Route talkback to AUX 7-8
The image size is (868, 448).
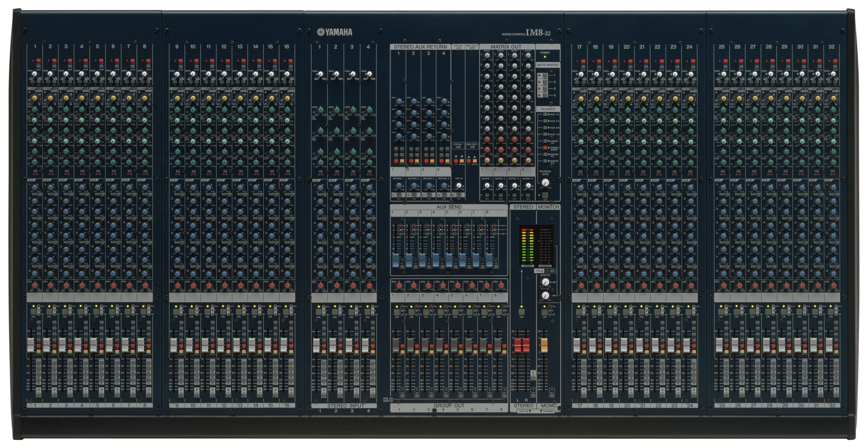pos(545,134)
